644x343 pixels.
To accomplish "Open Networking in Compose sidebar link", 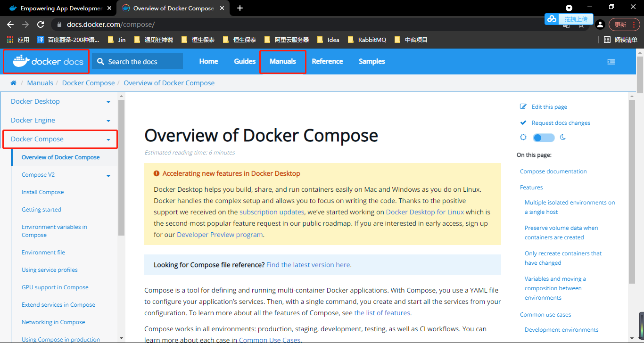I will [x=53, y=322].
